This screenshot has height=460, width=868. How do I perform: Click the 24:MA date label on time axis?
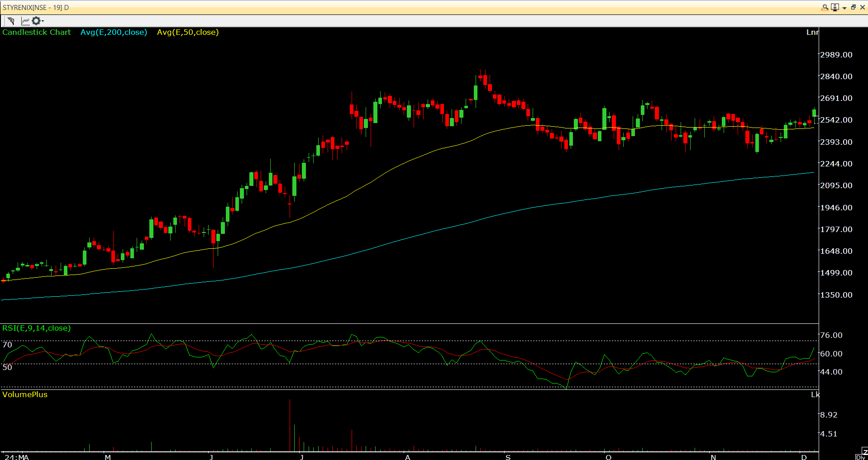tap(17, 457)
